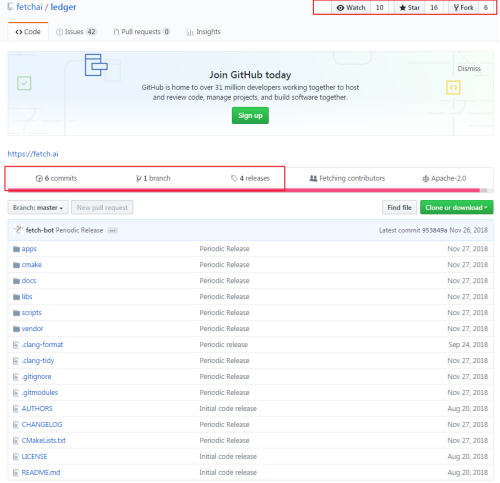Click the green checkmark box in banner
This screenshot has height=483, width=500.
click(x=24, y=83)
